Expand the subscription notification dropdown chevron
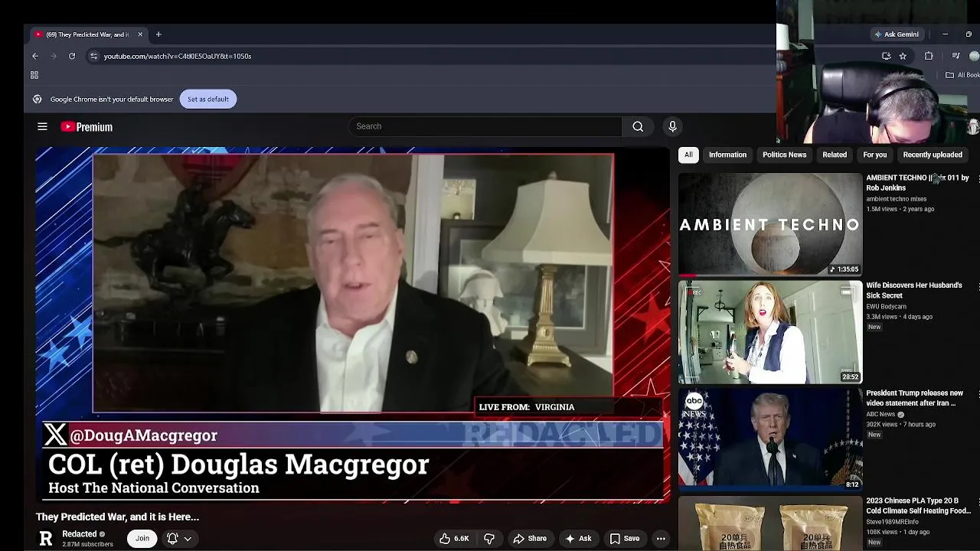This screenshot has width=980, height=551. pos(188,539)
